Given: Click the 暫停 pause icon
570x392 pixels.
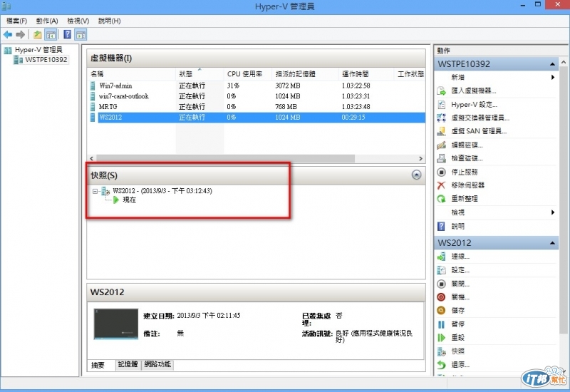Looking at the screenshot, I should click(x=441, y=324).
